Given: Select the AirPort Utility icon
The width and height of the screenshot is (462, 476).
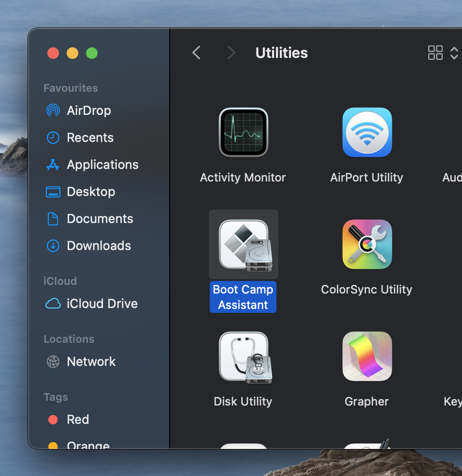Looking at the screenshot, I should [x=367, y=132].
